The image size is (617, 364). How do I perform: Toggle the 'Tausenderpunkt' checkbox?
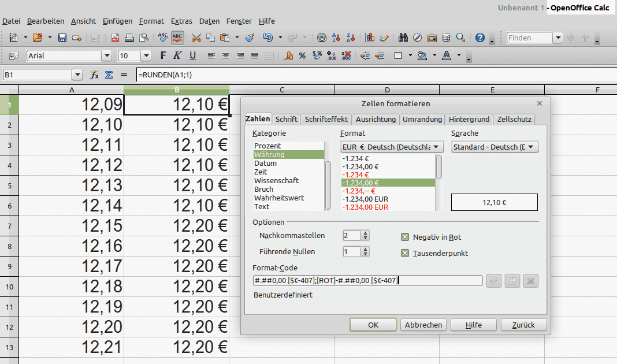[x=405, y=253]
